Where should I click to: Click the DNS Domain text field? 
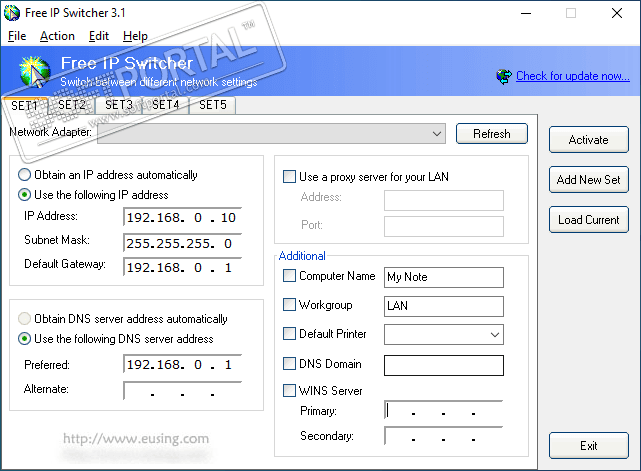(x=444, y=365)
